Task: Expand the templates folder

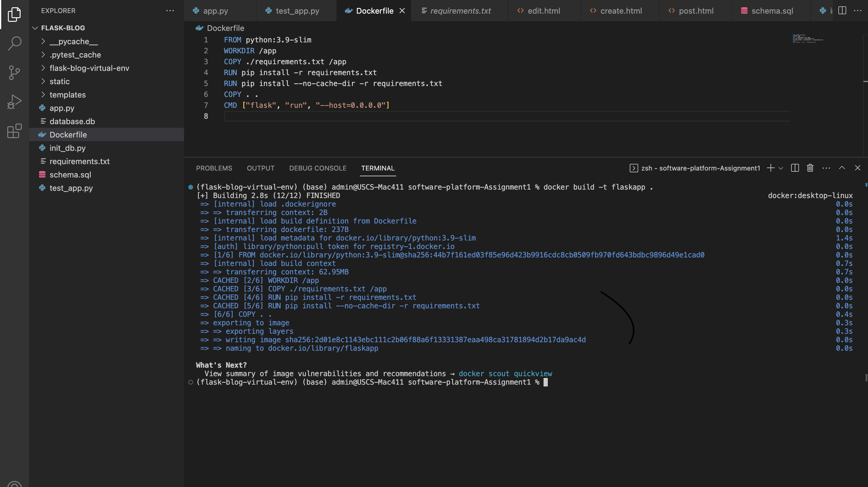Action: [67, 94]
